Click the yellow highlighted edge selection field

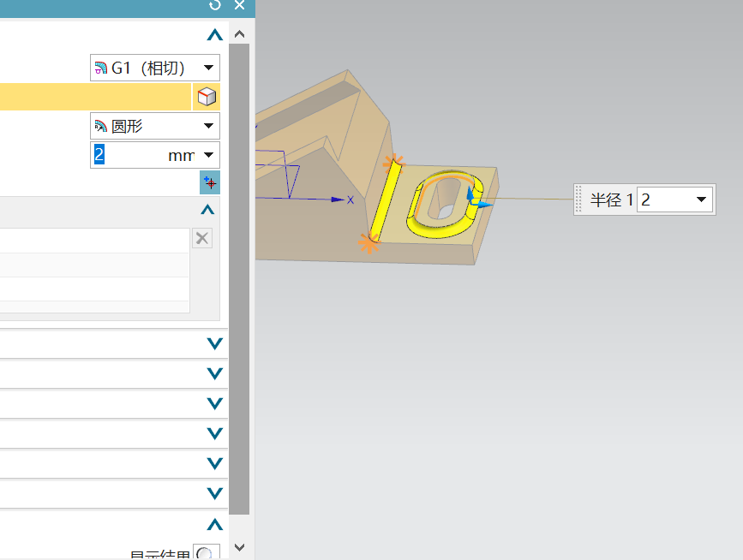94,96
